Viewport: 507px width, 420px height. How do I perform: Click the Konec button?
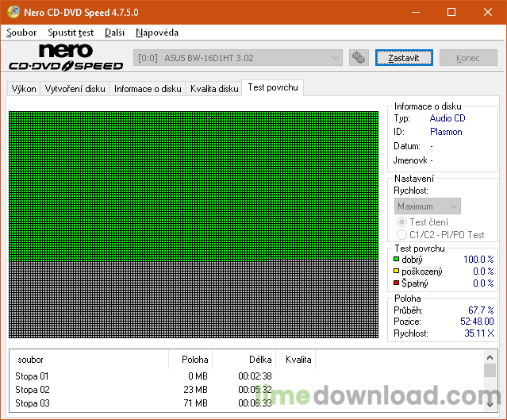(468, 58)
